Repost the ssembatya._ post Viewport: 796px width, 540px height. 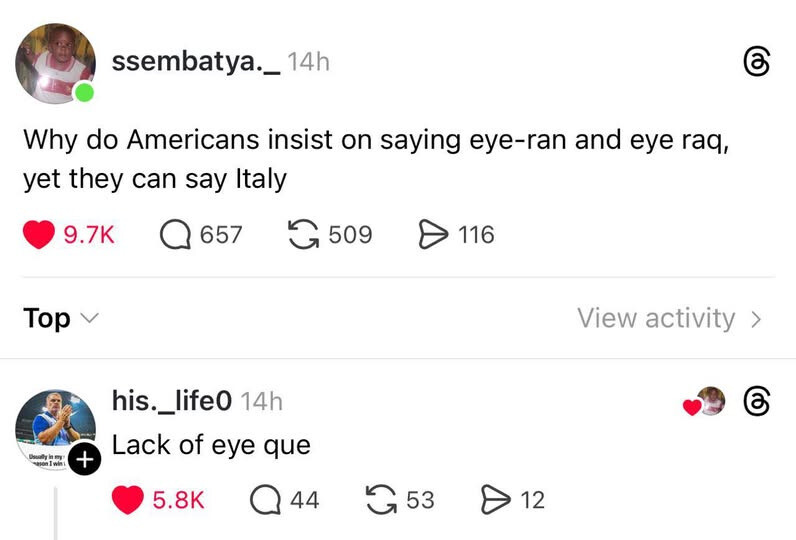[x=304, y=234]
